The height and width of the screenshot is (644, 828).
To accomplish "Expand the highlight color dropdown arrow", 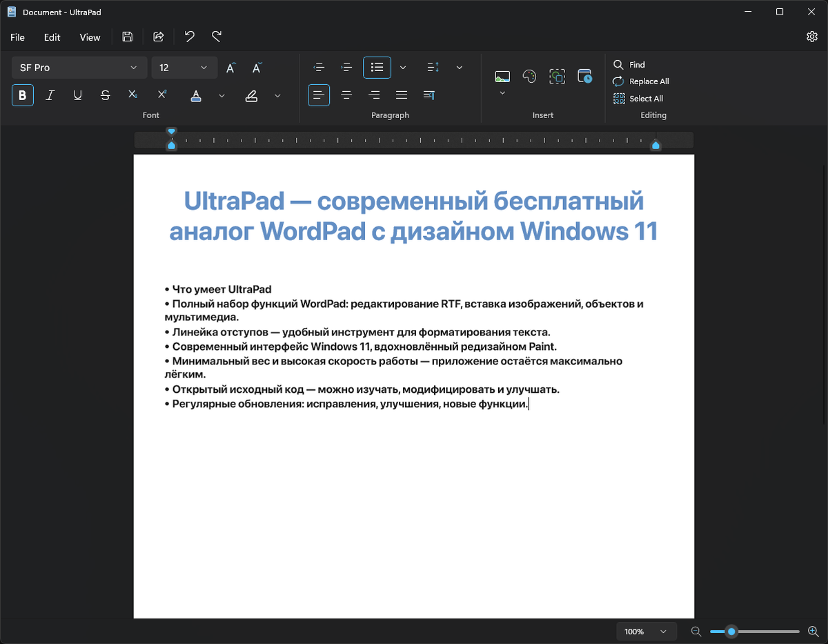I will pyautogui.click(x=277, y=95).
